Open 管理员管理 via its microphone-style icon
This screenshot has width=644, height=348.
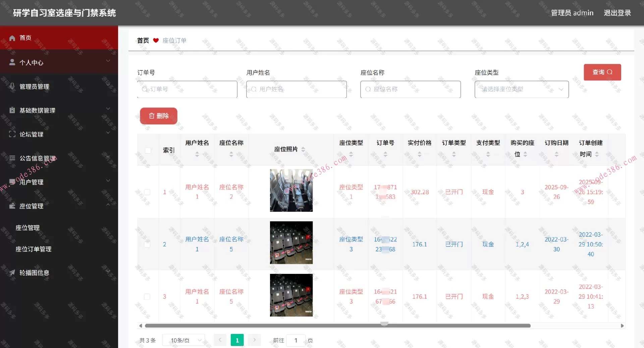pyautogui.click(x=12, y=86)
